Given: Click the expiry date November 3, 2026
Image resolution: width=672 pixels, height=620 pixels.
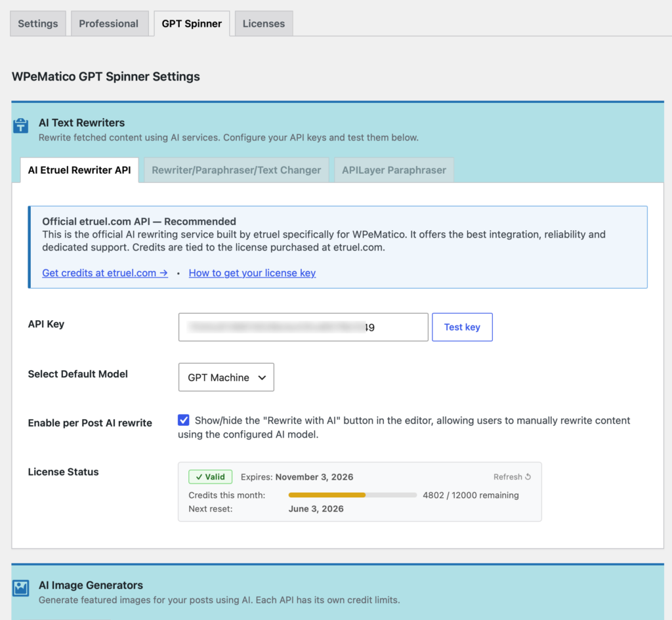Looking at the screenshot, I should (314, 477).
